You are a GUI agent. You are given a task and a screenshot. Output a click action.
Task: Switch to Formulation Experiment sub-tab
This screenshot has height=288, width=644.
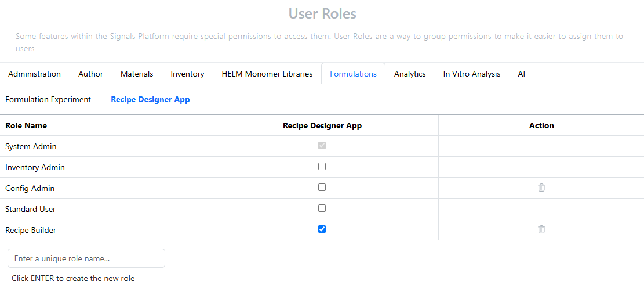coord(48,99)
